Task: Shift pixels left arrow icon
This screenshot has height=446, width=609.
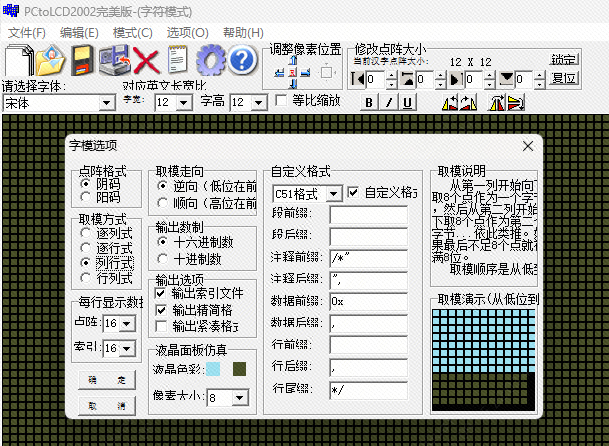Action: (279, 72)
